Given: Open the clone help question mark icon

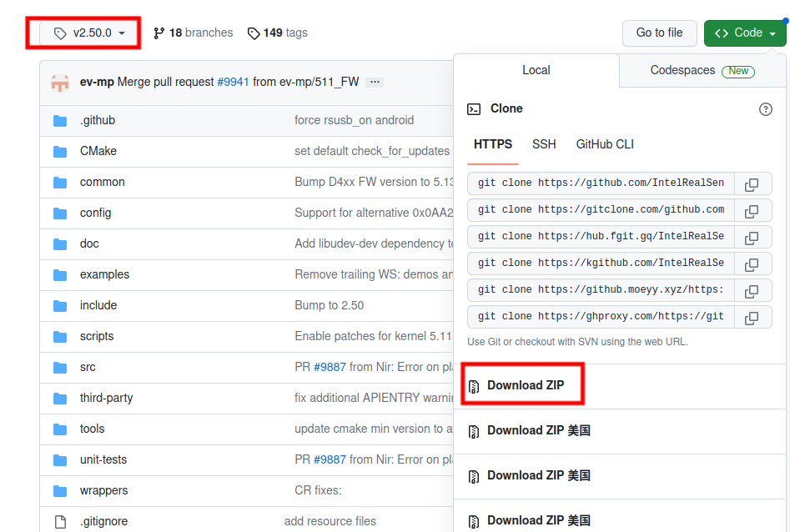Looking at the screenshot, I should click(x=765, y=109).
